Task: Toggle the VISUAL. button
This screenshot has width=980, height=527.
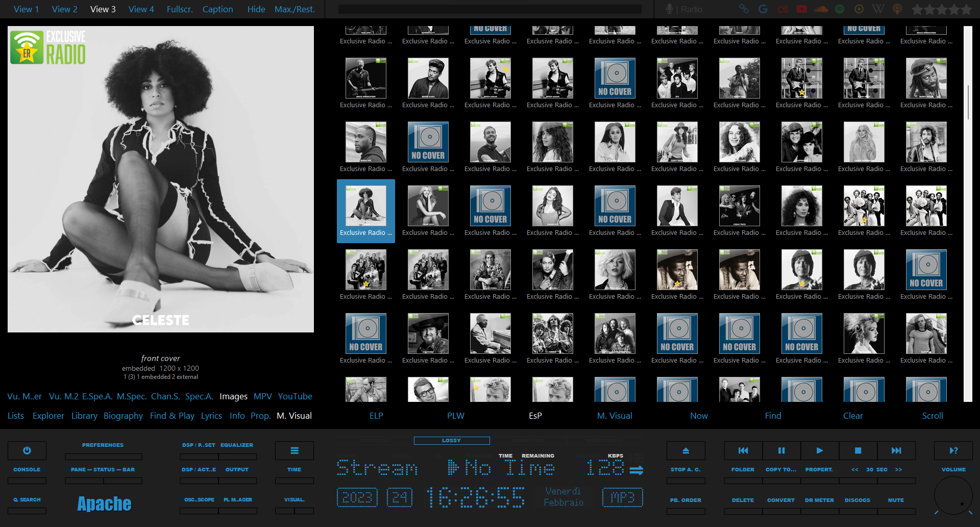Action: tap(295, 499)
